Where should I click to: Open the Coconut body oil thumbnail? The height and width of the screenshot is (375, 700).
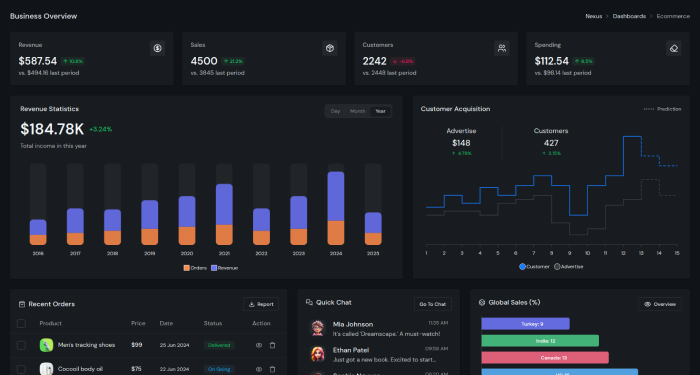pyautogui.click(x=46, y=369)
